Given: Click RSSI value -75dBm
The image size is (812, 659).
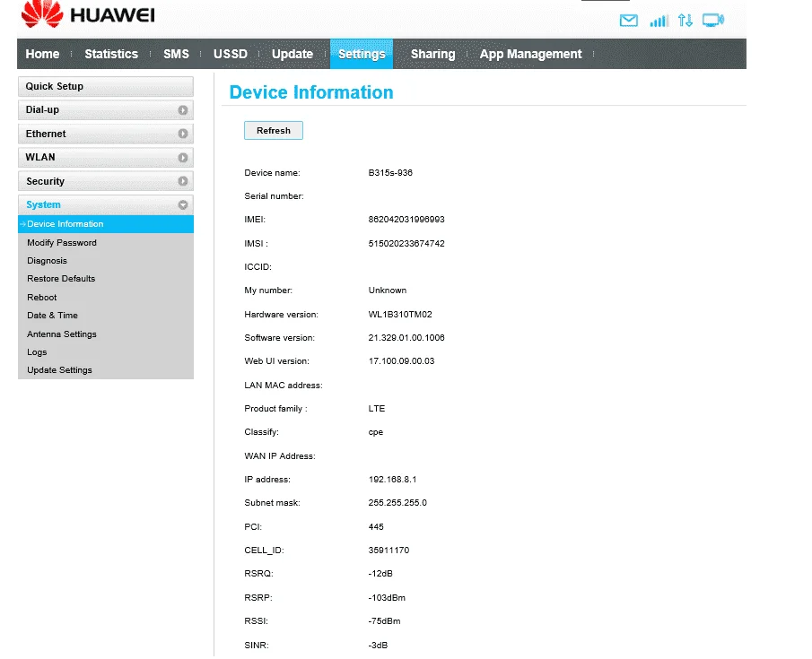Looking at the screenshot, I should (384, 621).
